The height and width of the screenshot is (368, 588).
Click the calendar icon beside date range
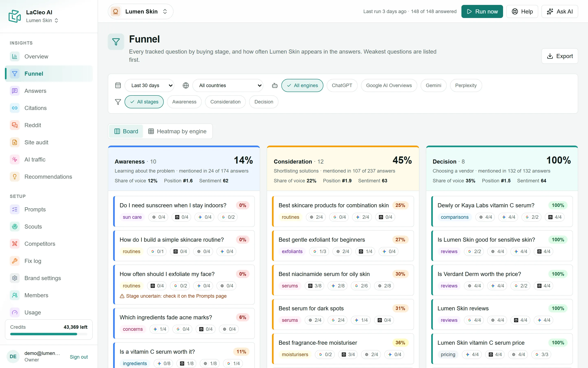tap(118, 85)
